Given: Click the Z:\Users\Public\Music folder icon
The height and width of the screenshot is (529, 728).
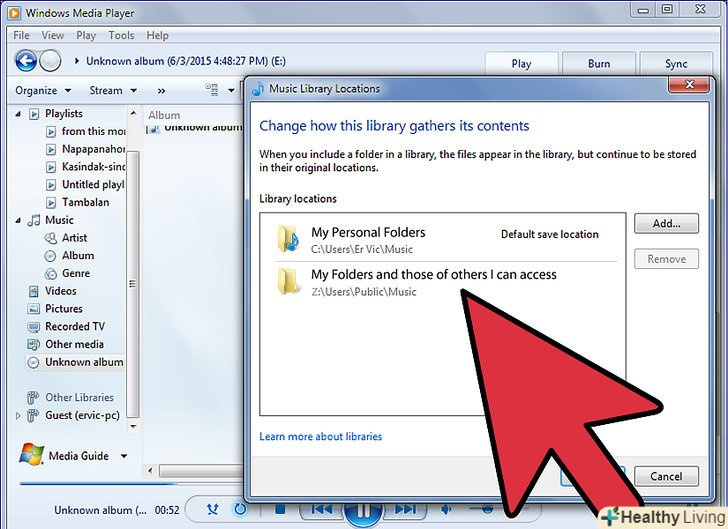Looking at the screenshot, I should [288, 281].
